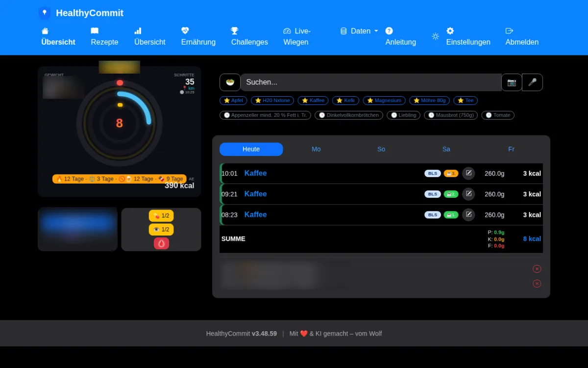Select the H20 Nxtone favorite chip
The height and width of the screenshot is (368, 588).
272,101
